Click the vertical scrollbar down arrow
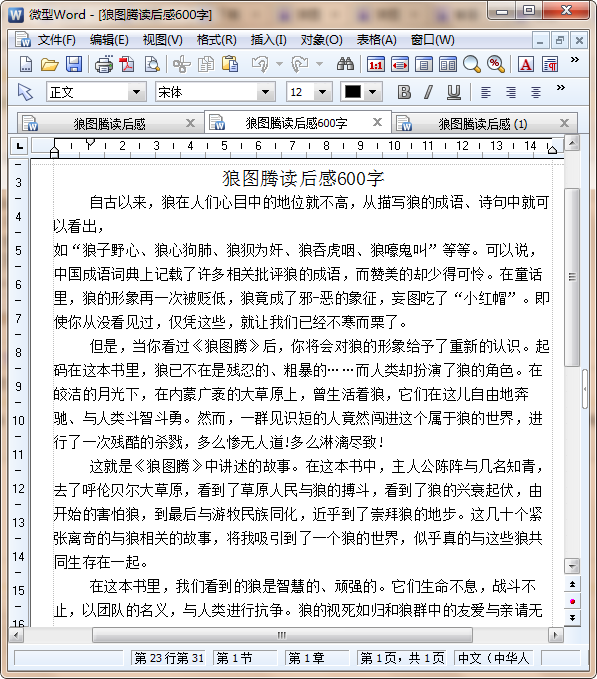 tap(572, 566)
